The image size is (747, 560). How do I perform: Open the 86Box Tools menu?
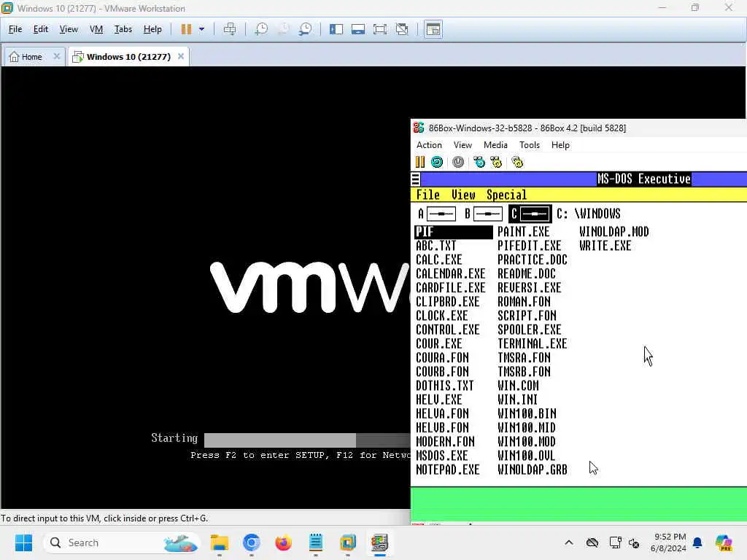click(530, 145)
